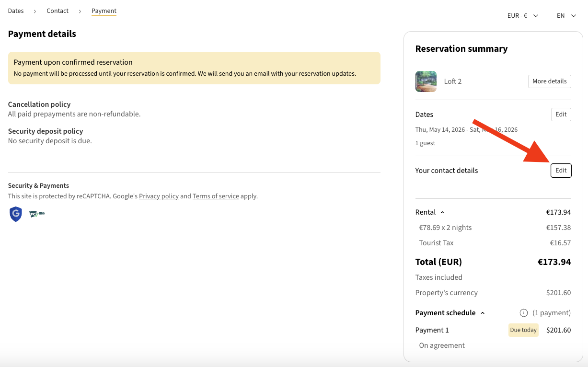Open the EN language dropdown
Image resolution: width=588 pixels, height=367 pixels.
(x=566, y=16)
